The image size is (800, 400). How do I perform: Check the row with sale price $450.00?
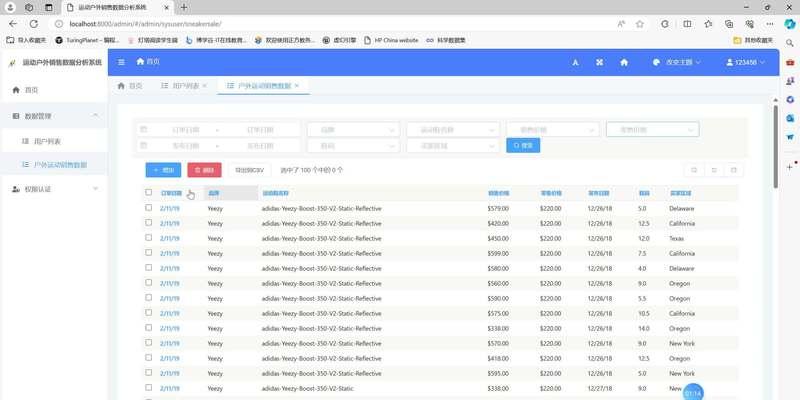pyautogui.click(x=148, y=238)
